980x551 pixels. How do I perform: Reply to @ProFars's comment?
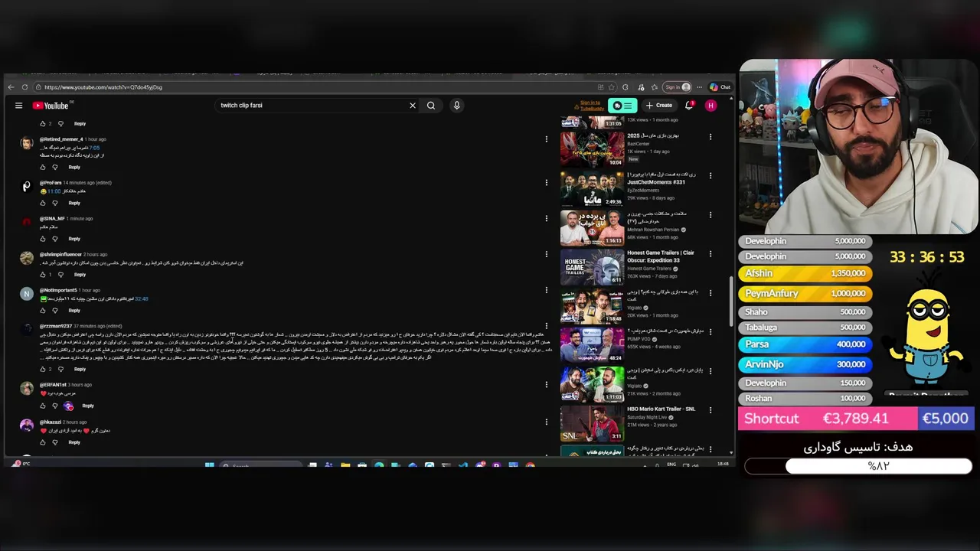point(74,203)
